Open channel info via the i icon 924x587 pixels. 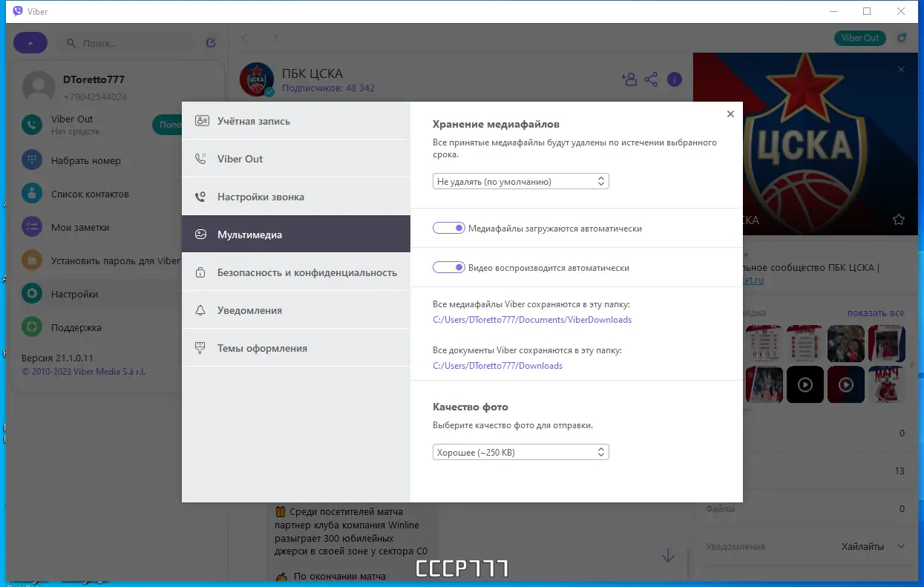tap(675, 79)
